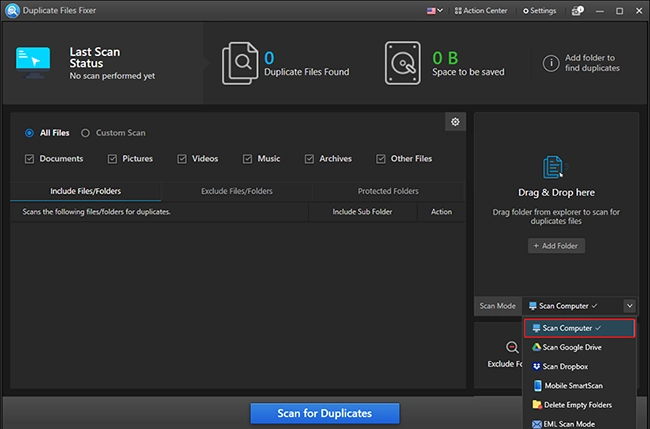
Task: Click the Exclude Folder magnifier icon
Action: 512,347
